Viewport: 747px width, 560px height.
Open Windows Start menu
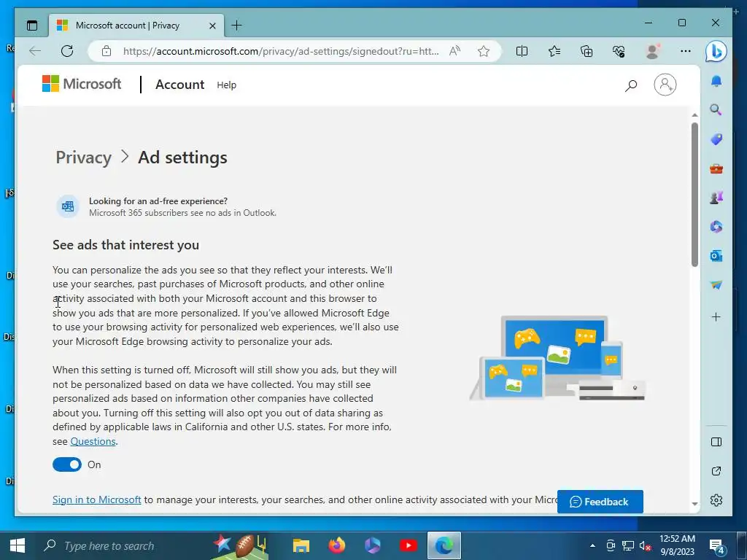click(x=18, y=545)
